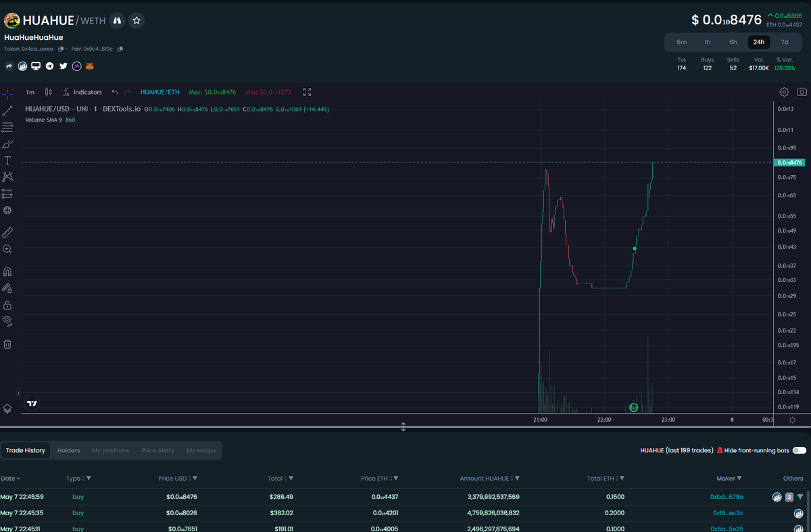The width and height of the screenshot is (811, 532).
Task: Open the 1m chart interval dropdown
Action: [30, 92]
